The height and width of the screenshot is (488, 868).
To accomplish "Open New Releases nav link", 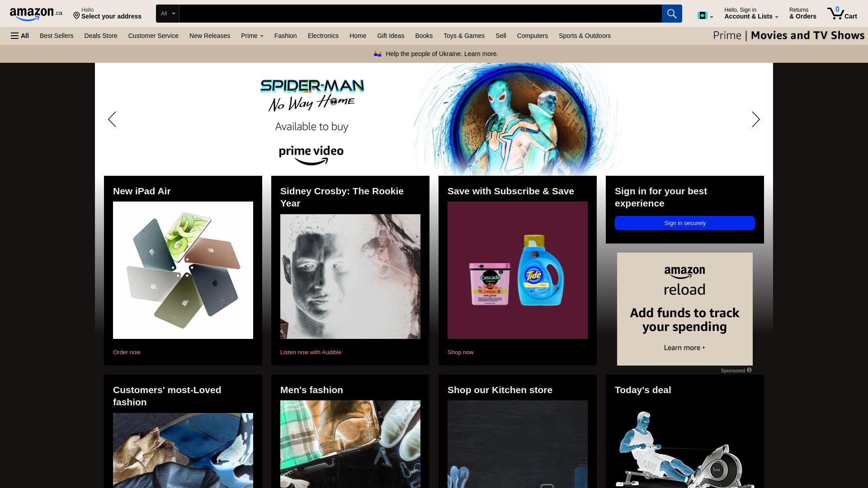I will pos(210,36).
